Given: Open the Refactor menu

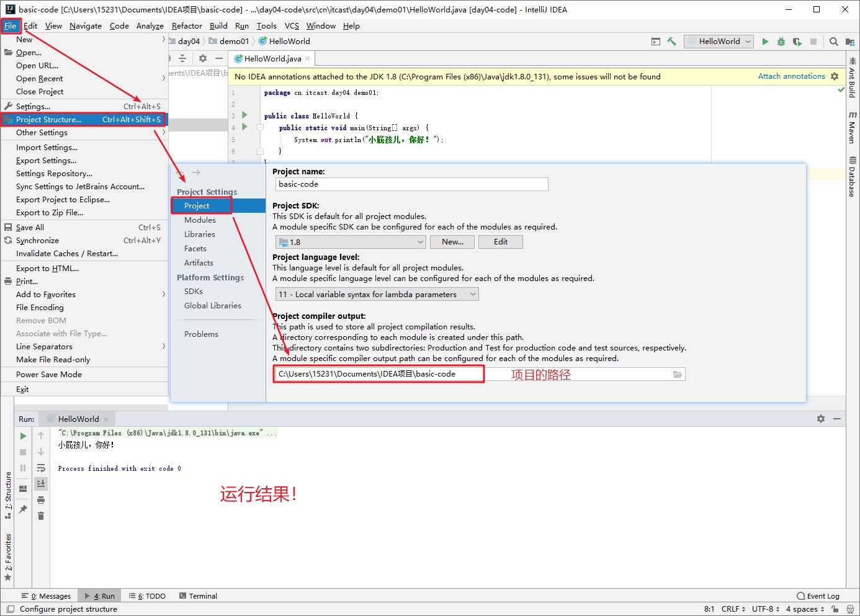Looking at the screenshot, I should click(187, 26).
